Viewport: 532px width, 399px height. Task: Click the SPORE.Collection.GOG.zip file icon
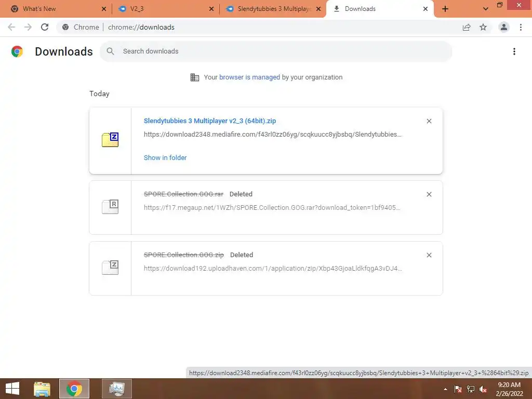point(110,268)
